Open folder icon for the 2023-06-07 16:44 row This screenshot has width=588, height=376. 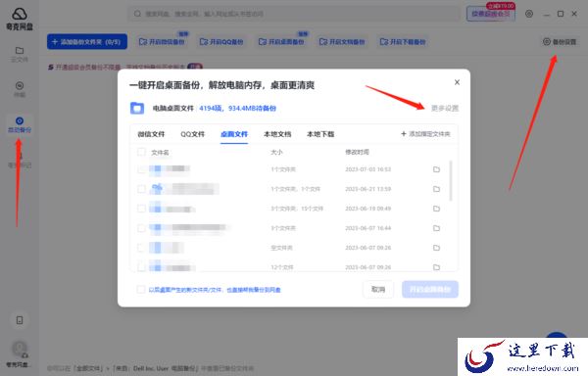436,228
